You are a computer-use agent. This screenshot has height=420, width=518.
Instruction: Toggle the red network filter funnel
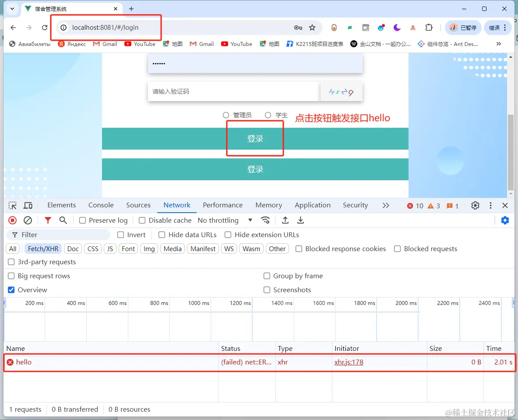point(48,220)
